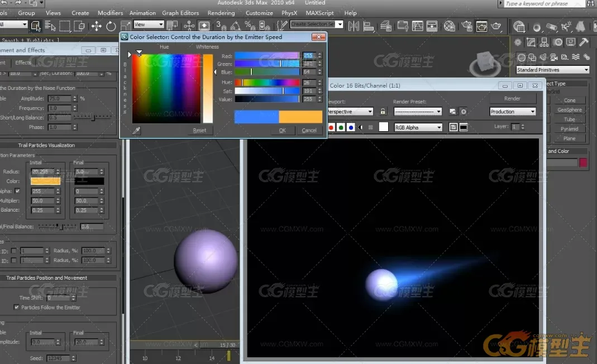Switch to the Modify command panel
597x364 pixels.
[x=531, y=42]
